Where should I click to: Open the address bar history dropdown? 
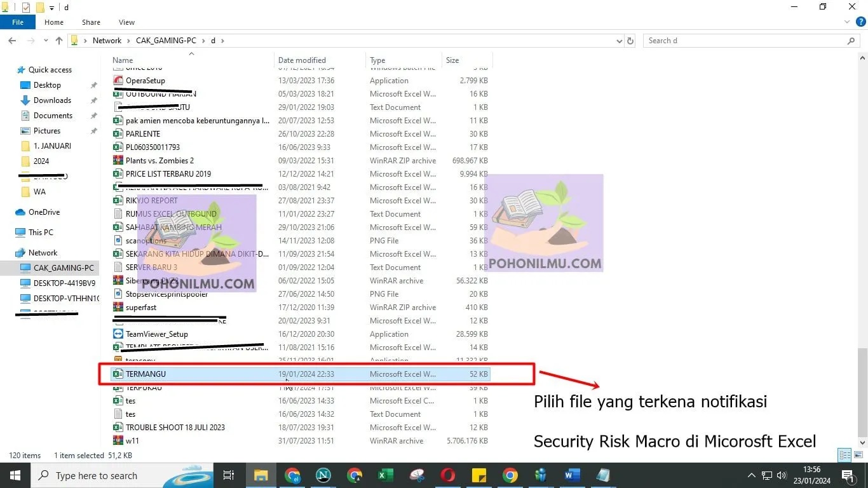pyautogui.click(x=620, y=41)
